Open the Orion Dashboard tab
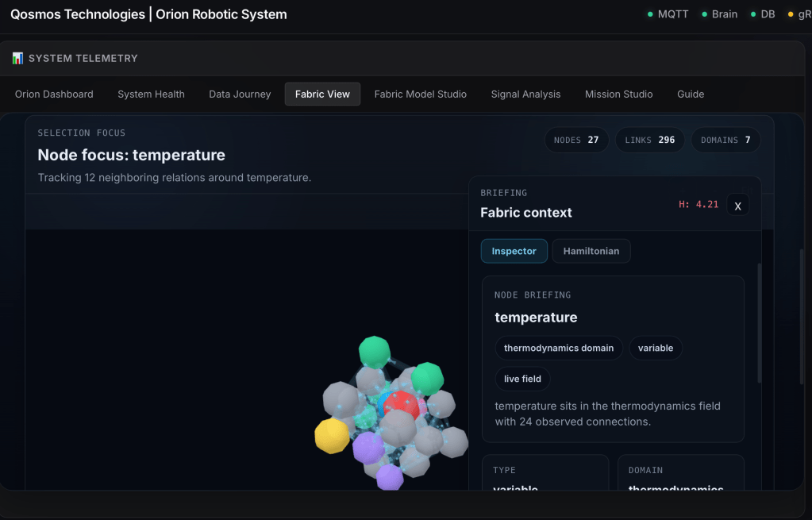The width and height of the screenshot is (812, 520). point(53,94)
